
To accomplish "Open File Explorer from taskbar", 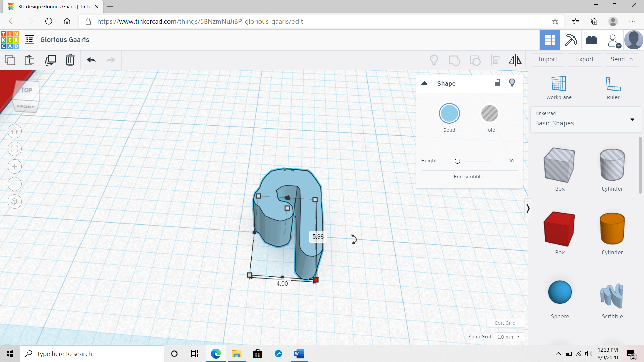I will (237, 354).
